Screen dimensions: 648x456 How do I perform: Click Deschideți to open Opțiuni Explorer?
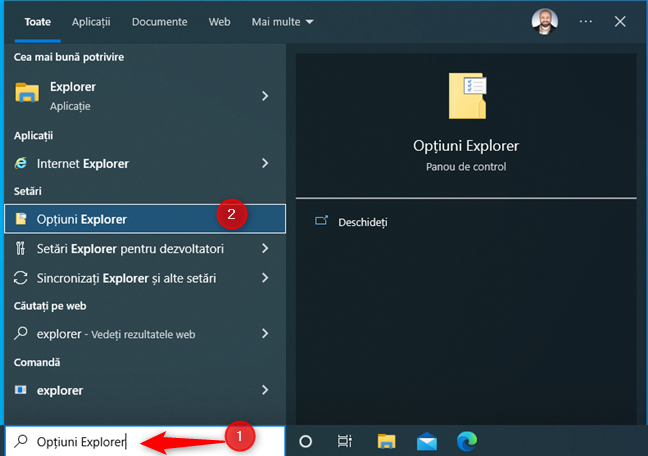point(363,222)
